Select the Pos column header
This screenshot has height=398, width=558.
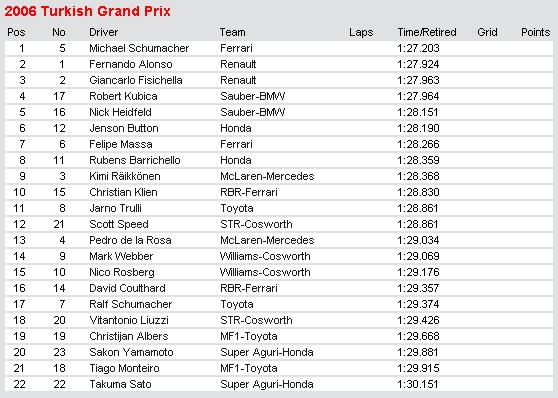(x=16, y=32)
